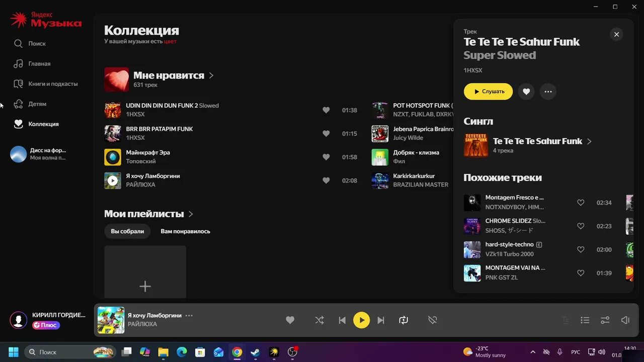
Task: Close the track info panel
Action: [x=616, y=34]
